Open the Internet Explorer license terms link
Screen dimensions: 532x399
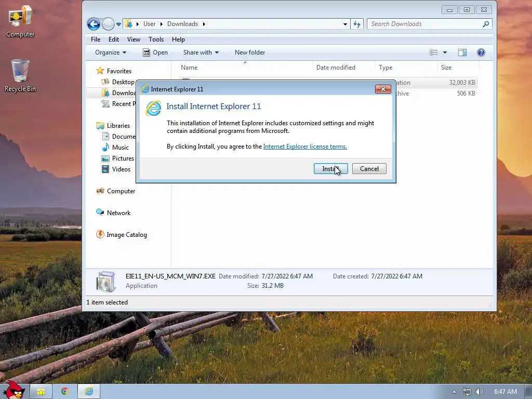pos(305,147)
